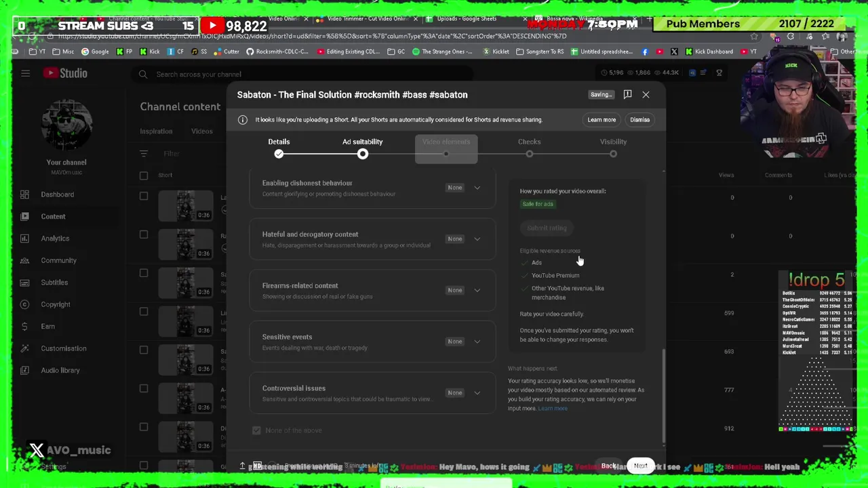Select the Ad suitability step
Screen dimensions: 868x488
coord(362,148)
